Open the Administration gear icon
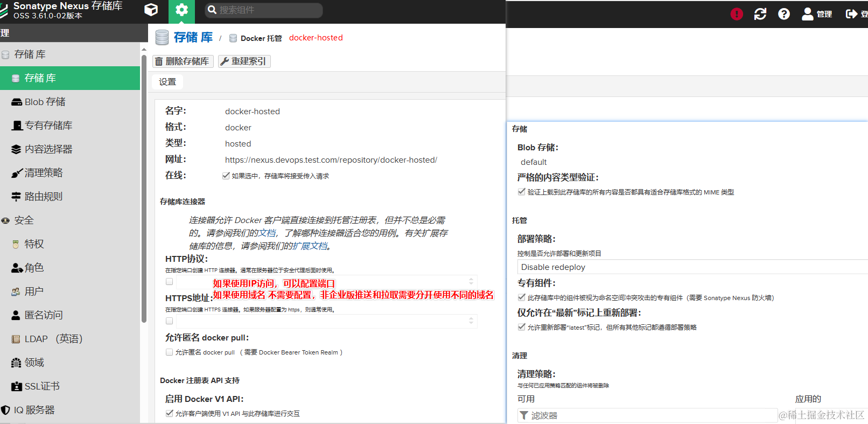 pyautogui.click(x=181, y=10)
